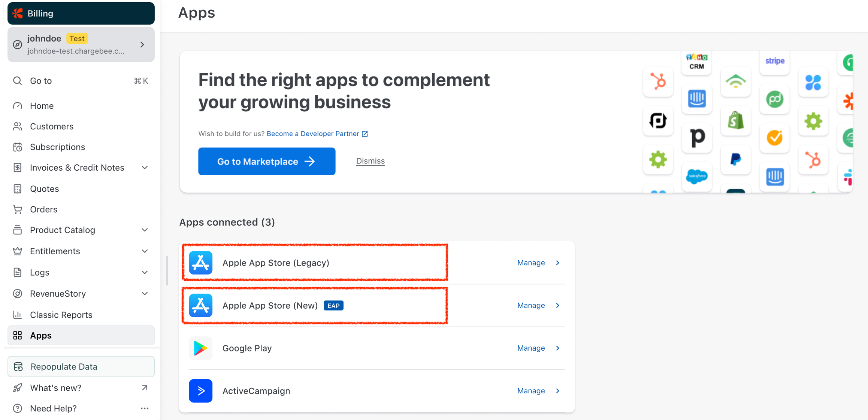Navigate to Subscriptions in sidebar
Viewport: 868px width, 420px height.
click(57, 147)
